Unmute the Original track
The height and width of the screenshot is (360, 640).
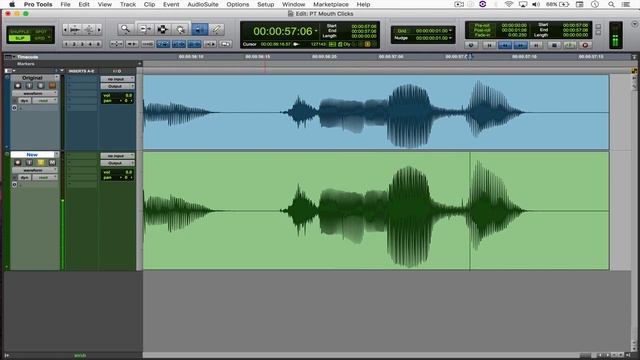[x=52, y=85]
